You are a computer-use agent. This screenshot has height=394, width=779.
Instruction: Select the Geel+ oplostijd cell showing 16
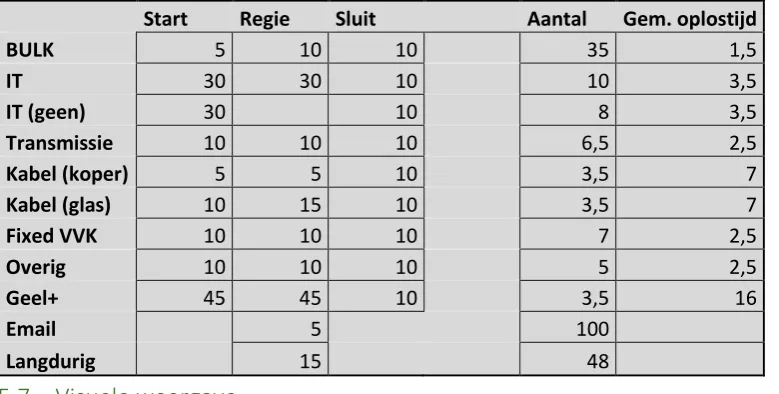click(x=690, y=297)
